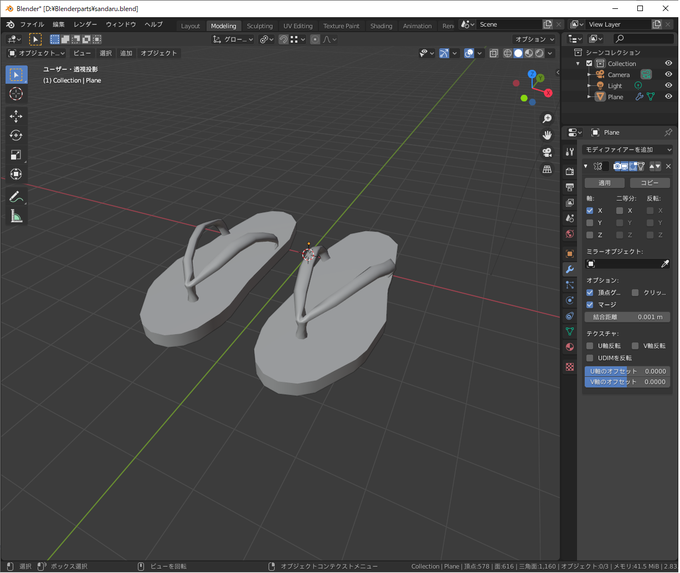The width and height of the screenshot is (680, 573).
Task: Click the 結合距離 0.001 m field
Action: point(627,317)
